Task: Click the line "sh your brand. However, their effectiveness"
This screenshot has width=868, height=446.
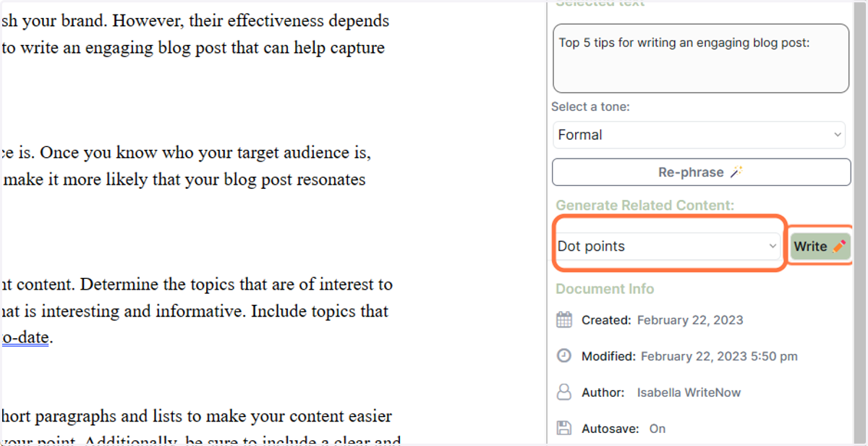Action: pos(195,21)
